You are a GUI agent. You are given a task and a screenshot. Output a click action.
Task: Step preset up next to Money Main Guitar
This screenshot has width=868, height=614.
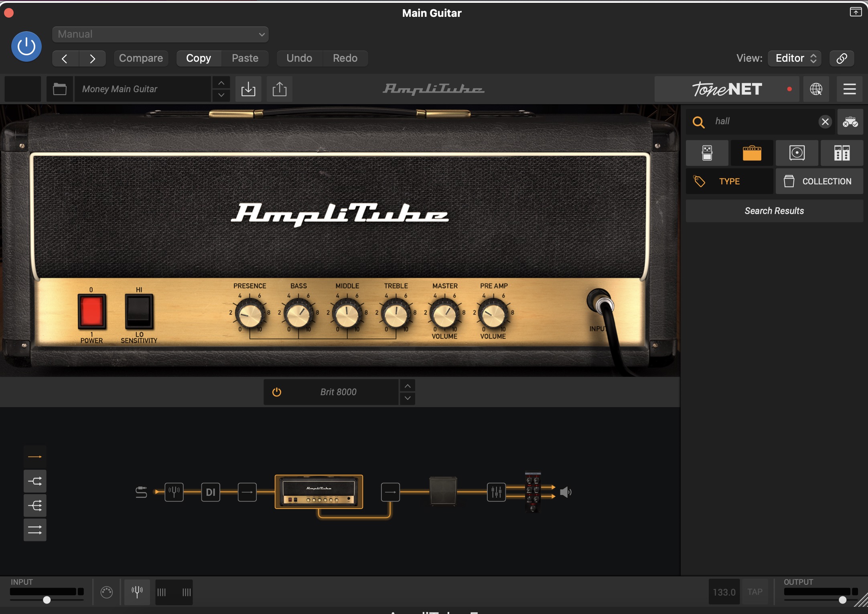point(221,83)
